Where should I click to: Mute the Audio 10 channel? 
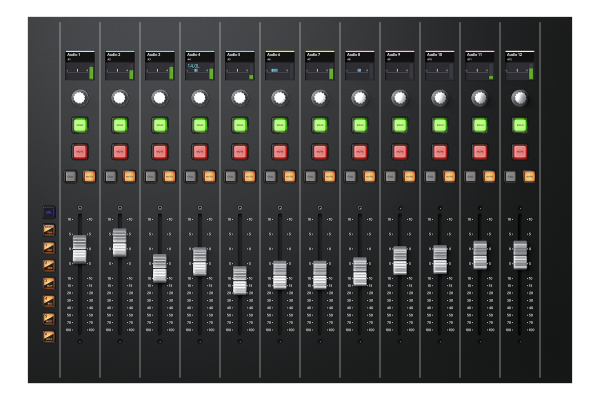440,152
